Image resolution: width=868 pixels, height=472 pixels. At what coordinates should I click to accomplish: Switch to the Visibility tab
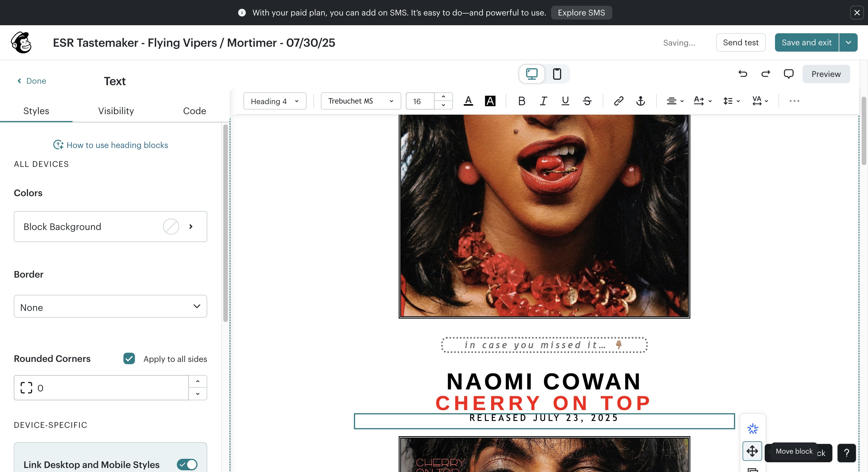(116, 111)
